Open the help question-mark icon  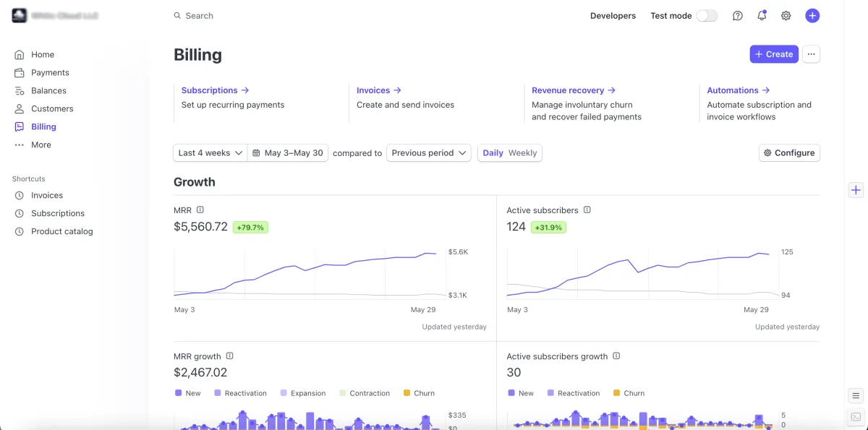(x=737, y=16)
